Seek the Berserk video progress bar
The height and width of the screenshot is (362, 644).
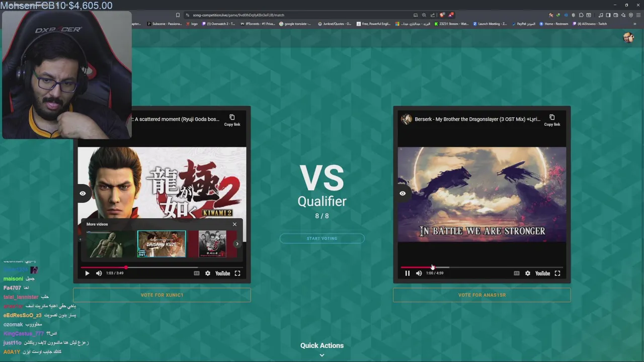tap(481, 267)
